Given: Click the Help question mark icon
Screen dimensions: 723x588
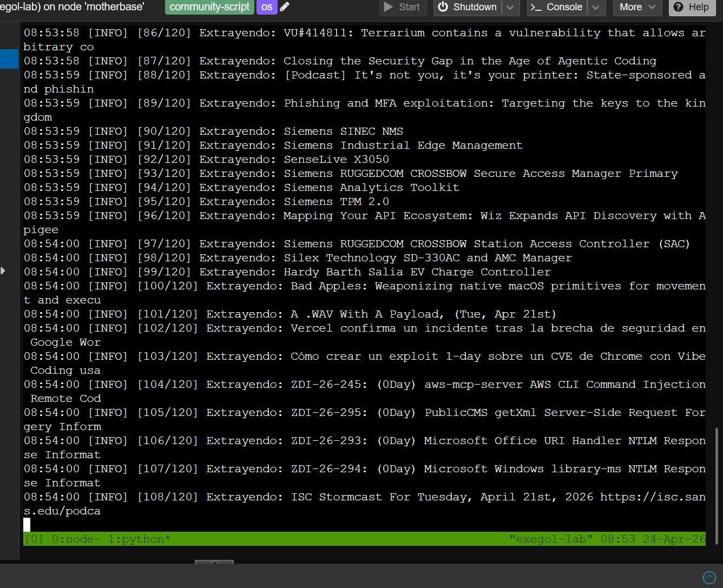Looking at the screenshot, I should [679, 7].
